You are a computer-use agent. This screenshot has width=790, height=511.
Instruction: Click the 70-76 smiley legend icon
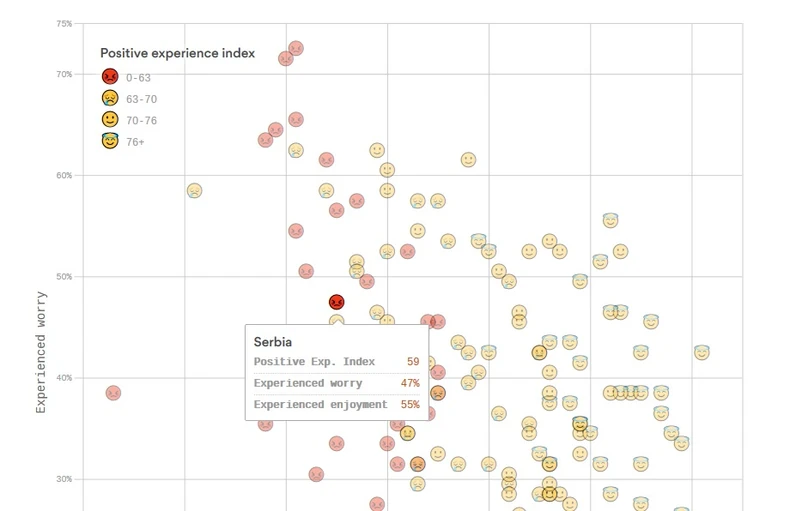point(110,120)
